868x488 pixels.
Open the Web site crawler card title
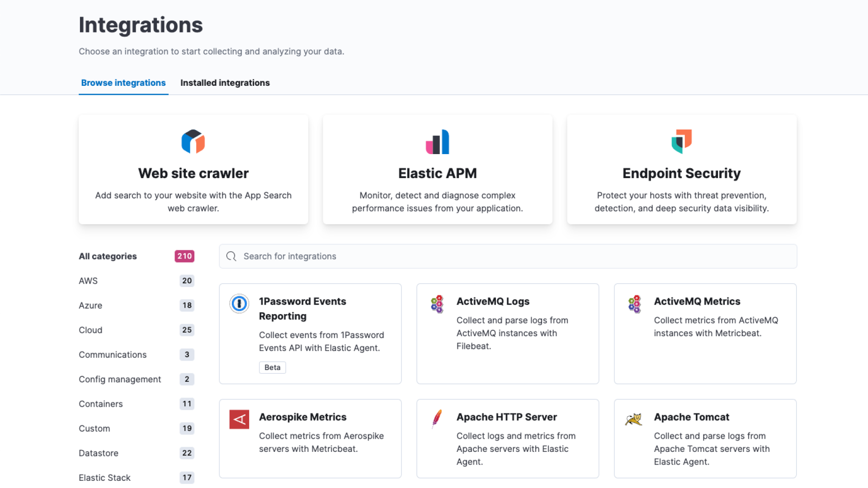(x=193, y=173)
